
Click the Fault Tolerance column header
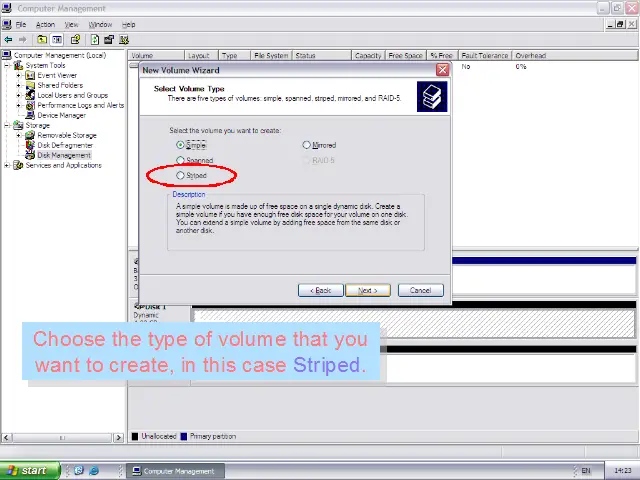tap(485, 56)
